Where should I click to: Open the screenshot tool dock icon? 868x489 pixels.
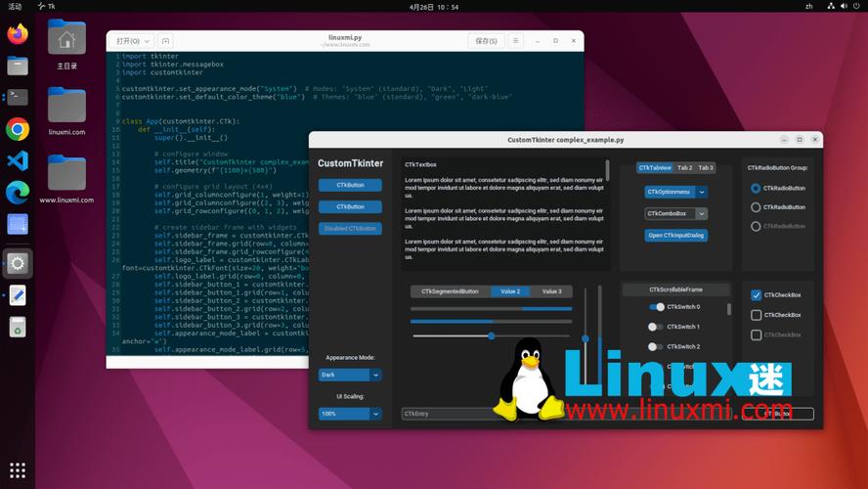click(18, 224)
